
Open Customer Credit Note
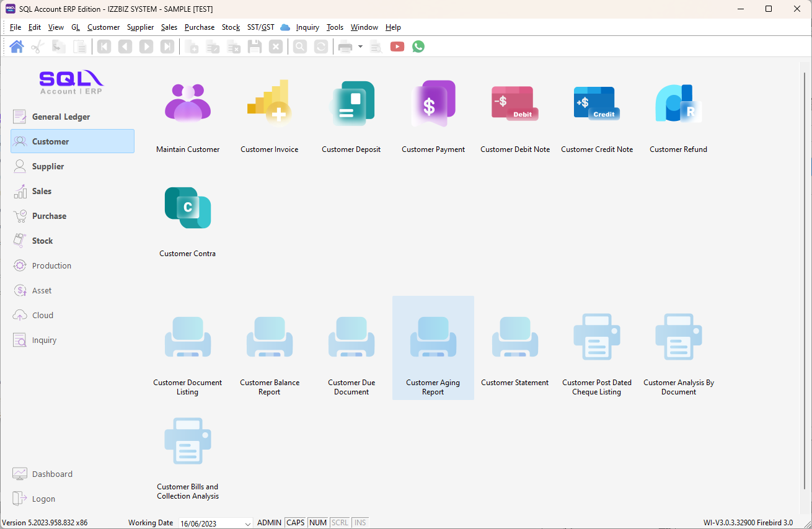[x=597, y=117]
